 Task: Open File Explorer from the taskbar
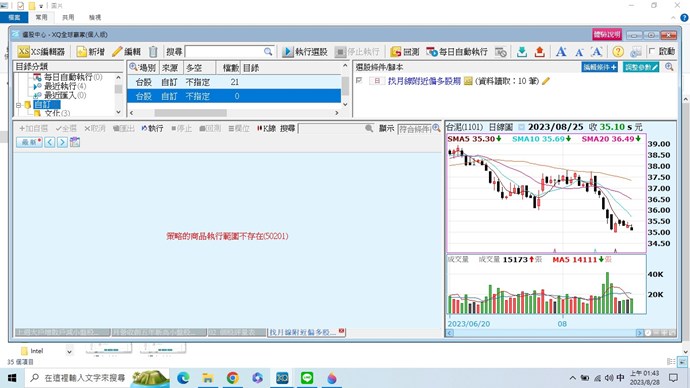pyautogui.click(x=208, y=378)
